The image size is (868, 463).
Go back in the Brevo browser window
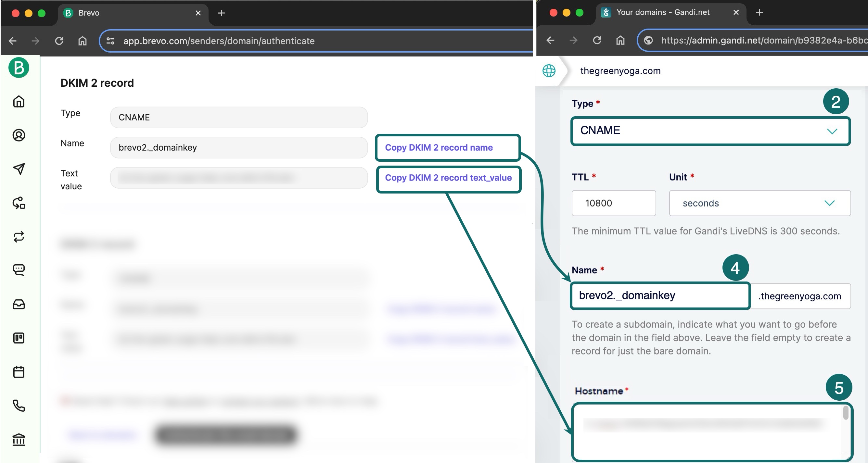[x=12, y=41]
